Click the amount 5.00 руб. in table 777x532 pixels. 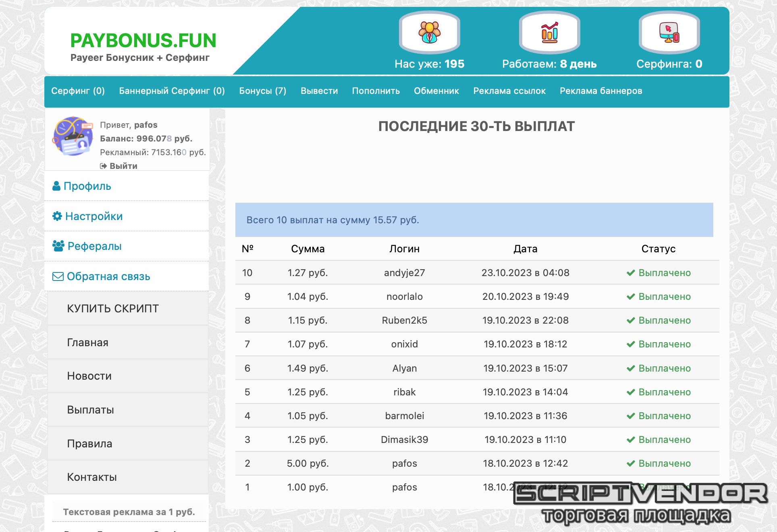(x=308, y=463)
